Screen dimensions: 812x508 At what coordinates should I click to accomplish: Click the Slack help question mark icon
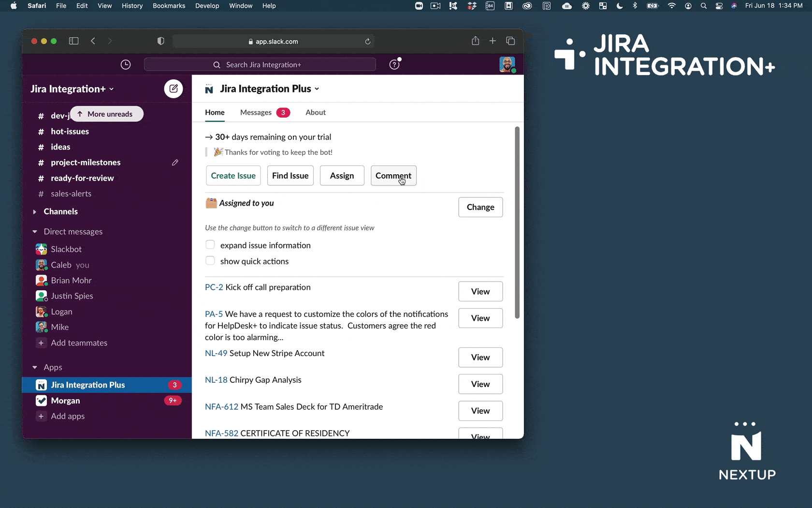click(395, 64)
